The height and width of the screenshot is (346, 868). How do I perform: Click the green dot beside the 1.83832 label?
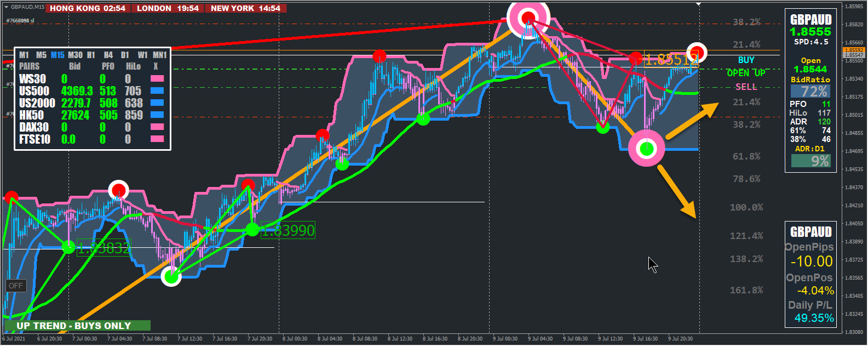click(x=68, y=248)
